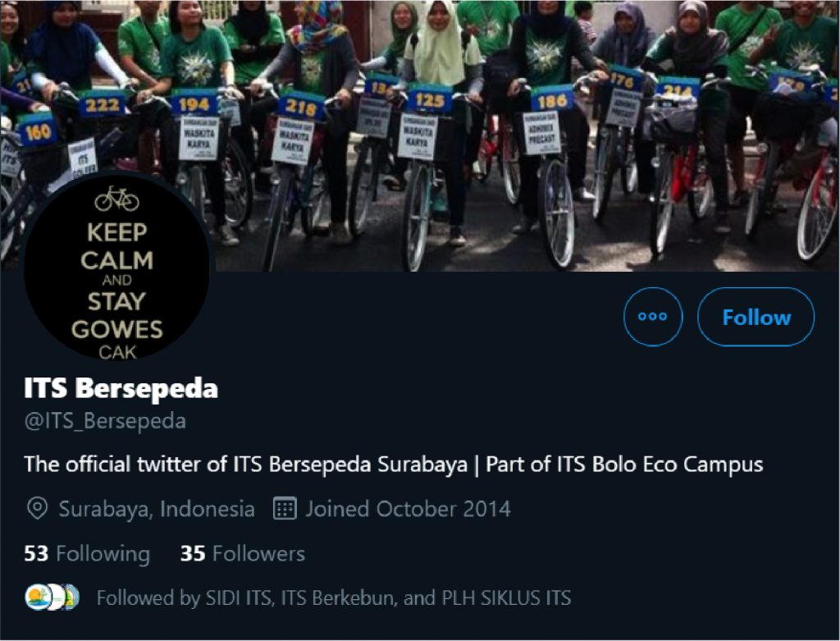View the 53 Following list

pyautogui.click(x=87, y=554)
